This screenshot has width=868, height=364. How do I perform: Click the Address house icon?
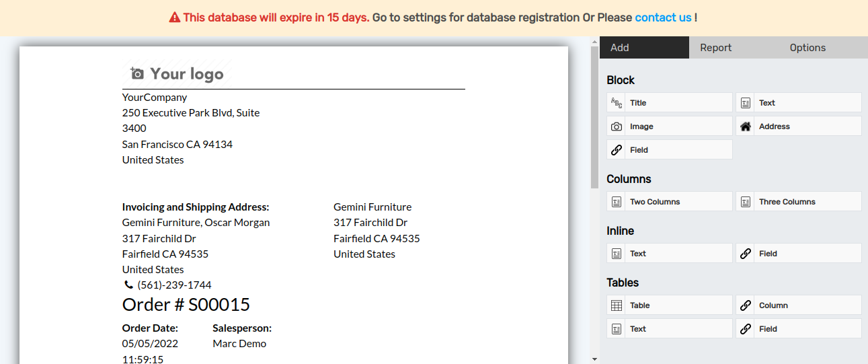(746, 126)
